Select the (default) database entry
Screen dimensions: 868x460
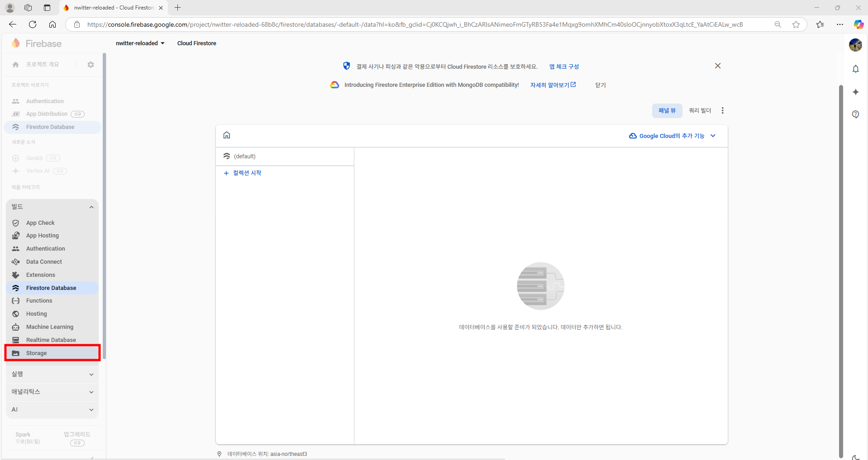[x=285, y=156]
